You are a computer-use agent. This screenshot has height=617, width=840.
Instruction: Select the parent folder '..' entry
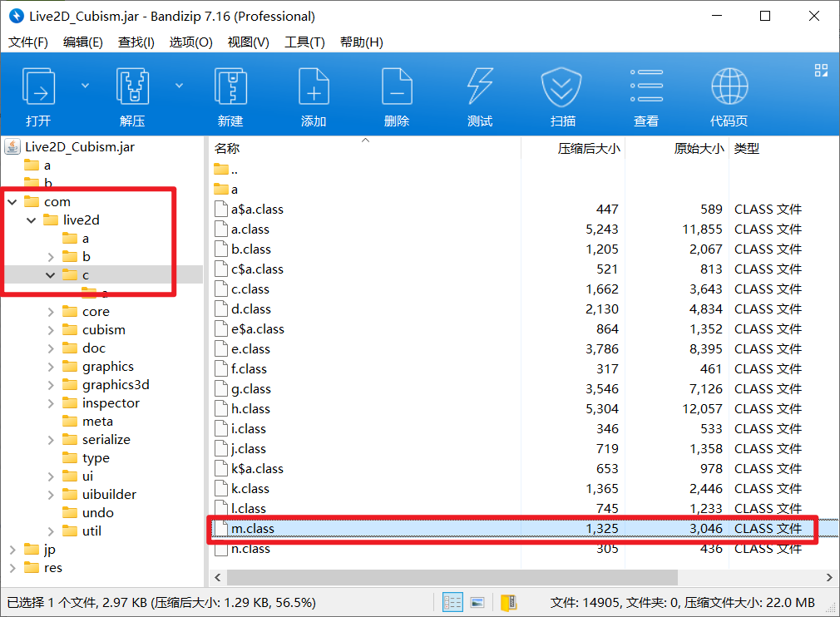226,170
